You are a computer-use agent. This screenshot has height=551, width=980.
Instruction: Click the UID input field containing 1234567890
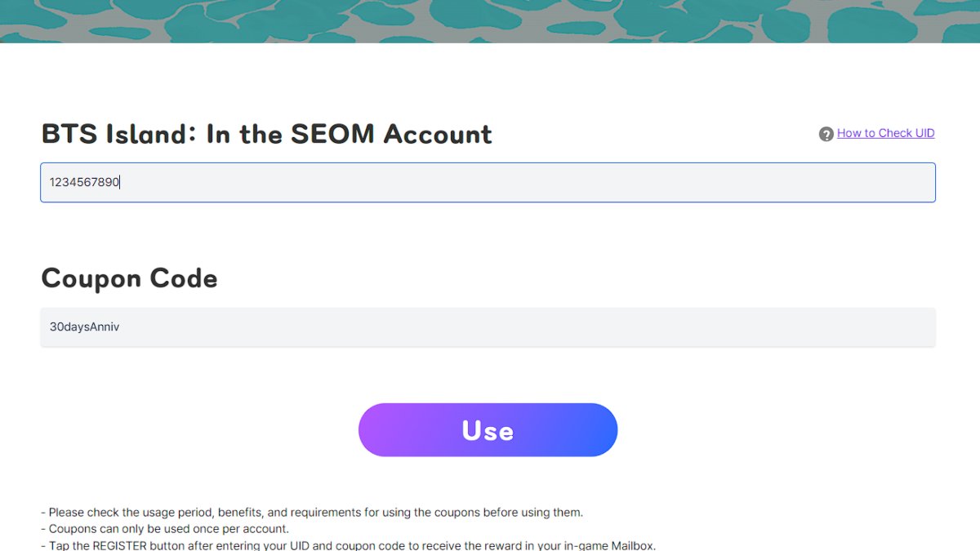(488, 182)
